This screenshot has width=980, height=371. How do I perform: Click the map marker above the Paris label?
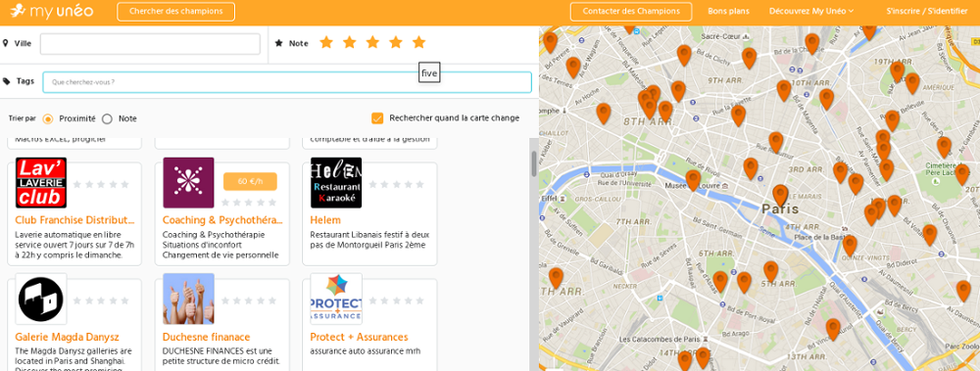[x=780, y=196]
